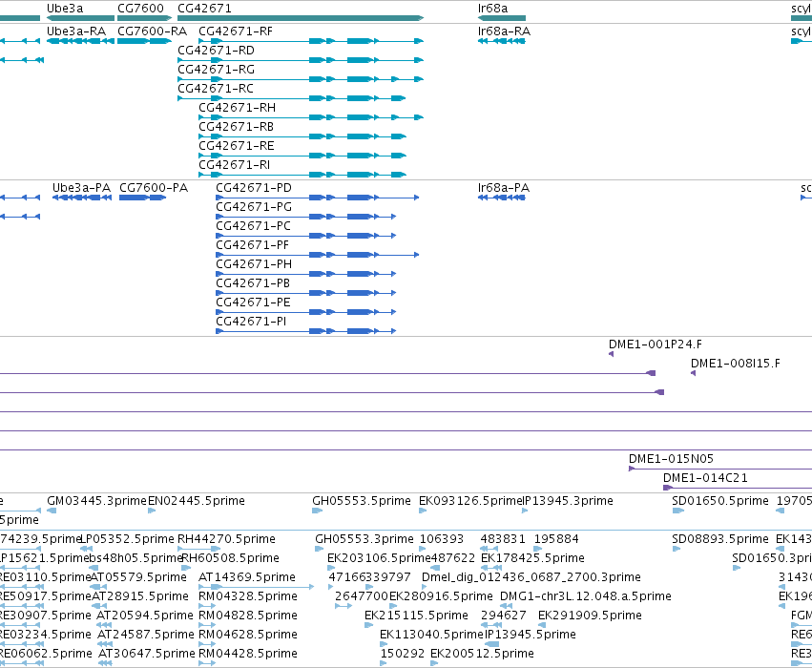Image resolution: width=812 pixels, height=668 pixels.
Task: Click the AT14369.5prime label
Action: pyautogui.click(x=247, y=577)
